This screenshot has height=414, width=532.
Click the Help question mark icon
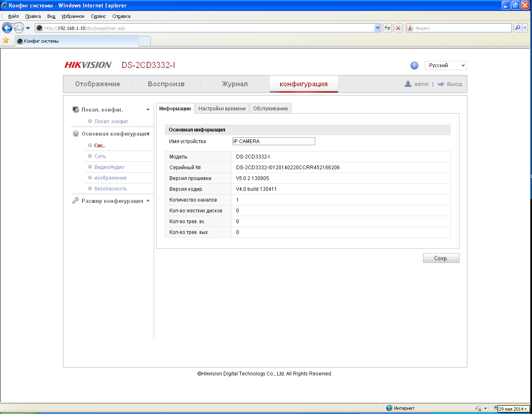pyautogui.click(x=414, y=66)
